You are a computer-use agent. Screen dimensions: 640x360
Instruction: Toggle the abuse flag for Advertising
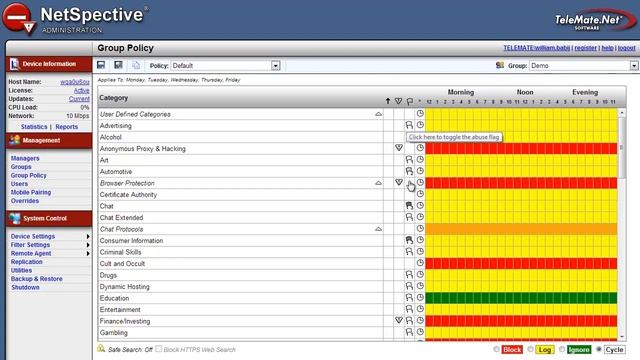tap(409, 125)
